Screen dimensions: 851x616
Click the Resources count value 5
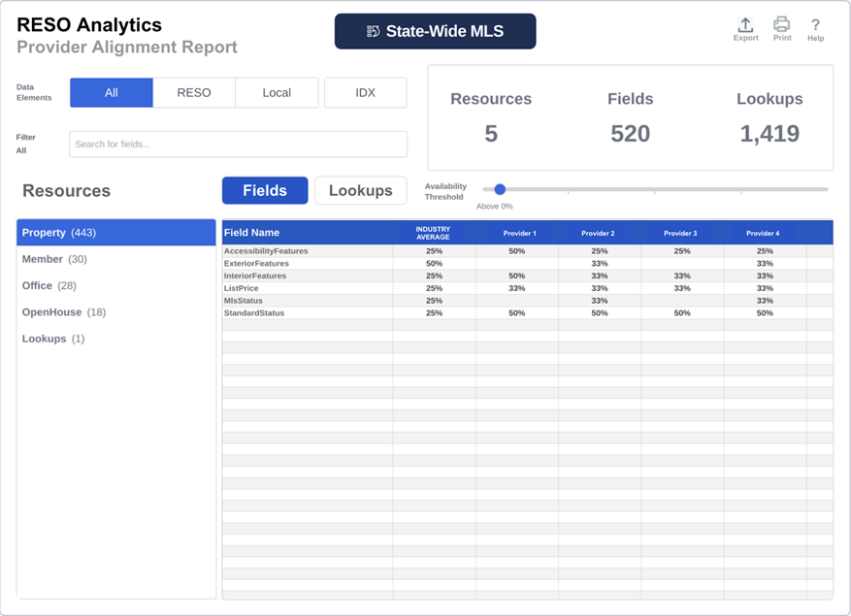(x=491, y=134)
